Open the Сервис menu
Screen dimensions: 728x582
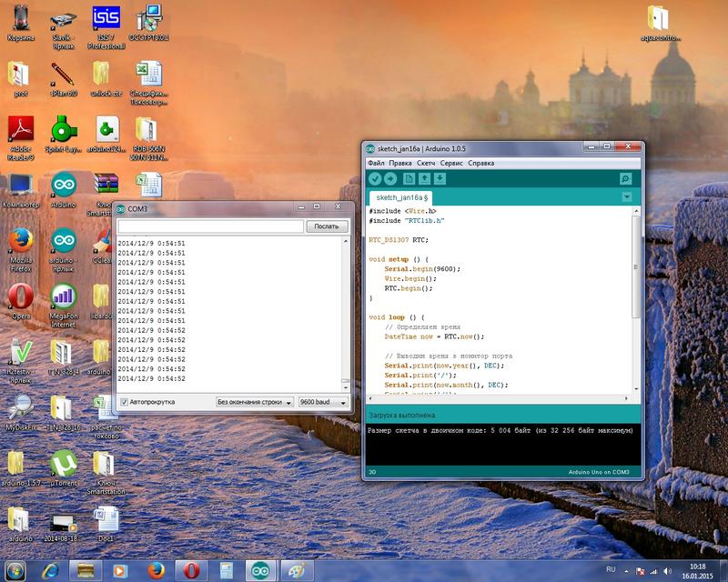(450, 163)
